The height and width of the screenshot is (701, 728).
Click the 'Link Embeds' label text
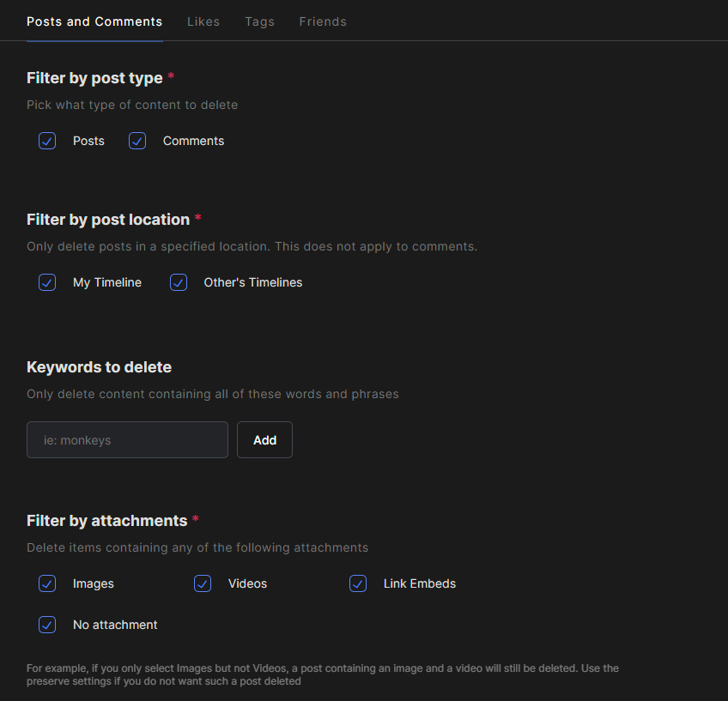[419, 583]
